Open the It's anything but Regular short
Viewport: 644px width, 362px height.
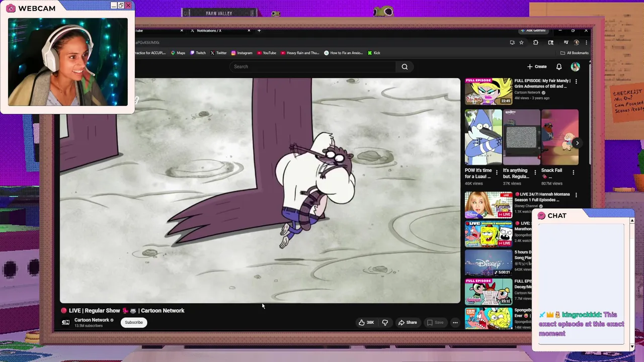pyautogui.click(x=521, y=137)
